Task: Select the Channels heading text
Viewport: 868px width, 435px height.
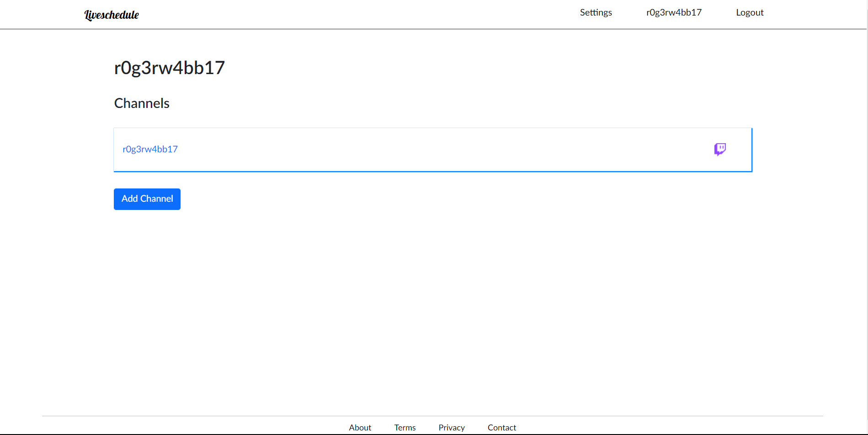Action: (142, 103)
